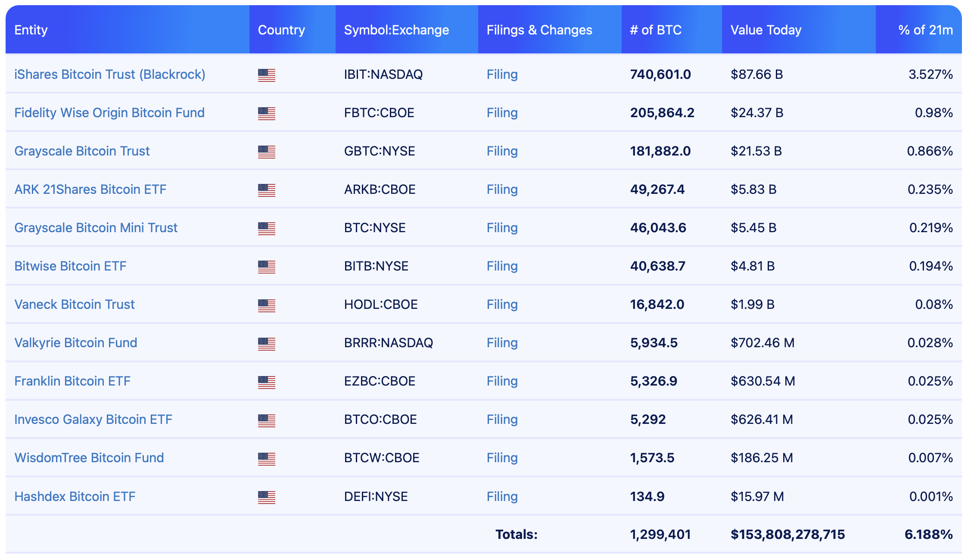Sort by the Value Today column header
The width and height of the screenshot is (971, 560).
[x=766, y=30]
